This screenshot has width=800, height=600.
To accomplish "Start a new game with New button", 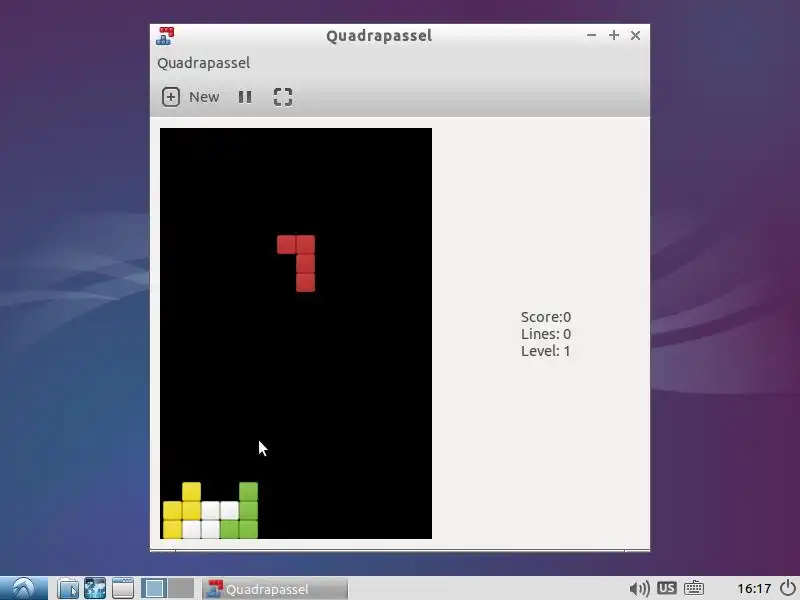I will [190, 97].
